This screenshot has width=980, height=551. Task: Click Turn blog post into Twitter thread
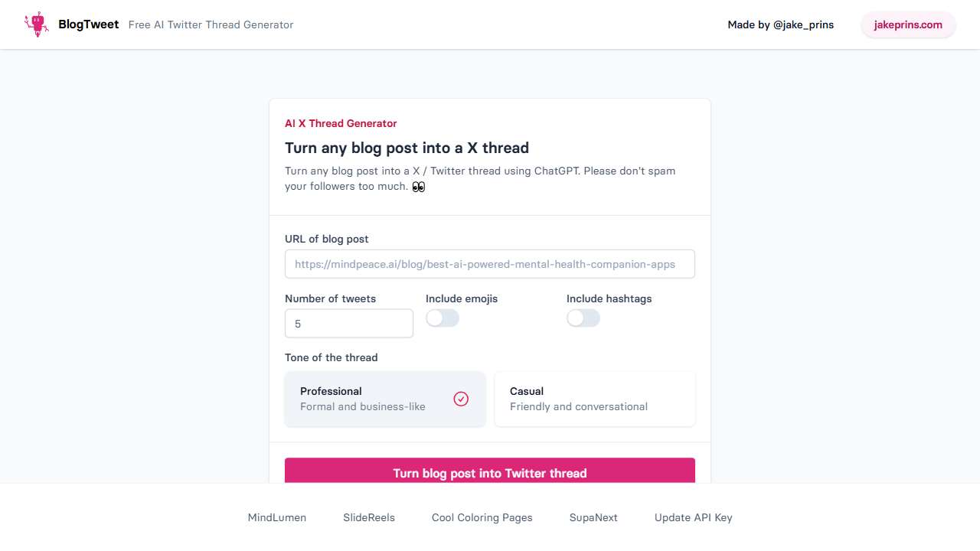point(490,471)
